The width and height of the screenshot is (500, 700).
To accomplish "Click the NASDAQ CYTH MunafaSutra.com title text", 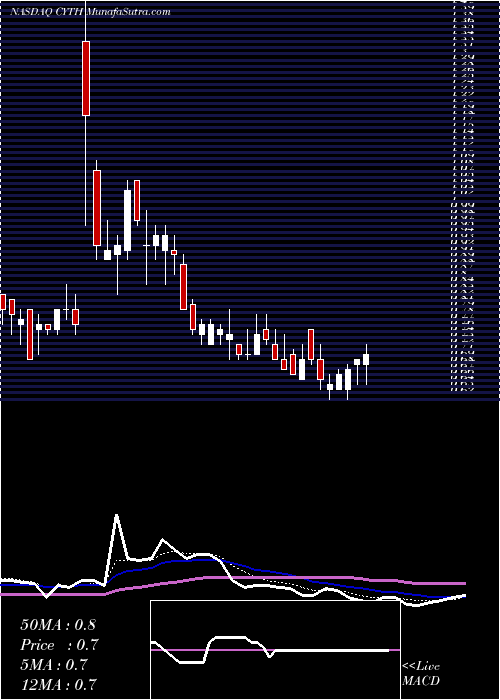I will [91, 12].
